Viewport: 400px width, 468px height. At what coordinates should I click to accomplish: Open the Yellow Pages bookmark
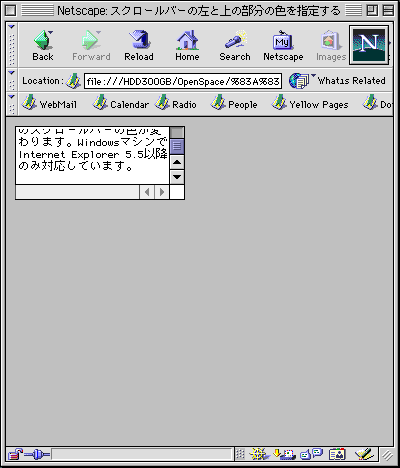click(x=310, y=104)
